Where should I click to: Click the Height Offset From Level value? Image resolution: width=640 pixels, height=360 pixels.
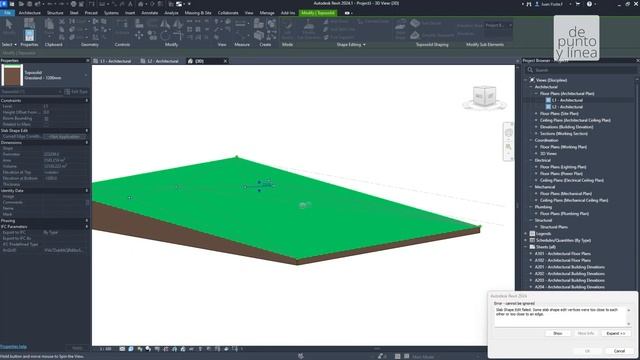pos(64,112)
